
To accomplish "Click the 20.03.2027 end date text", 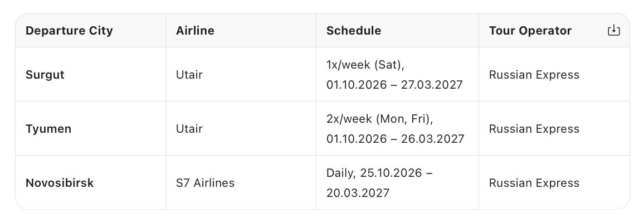I will pyautogui.click(x=358, y=193).
